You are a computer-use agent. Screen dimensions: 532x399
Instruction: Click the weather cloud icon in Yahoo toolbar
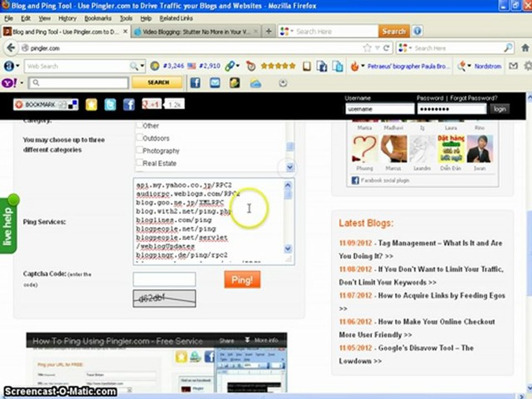click(x=255, y=83)
